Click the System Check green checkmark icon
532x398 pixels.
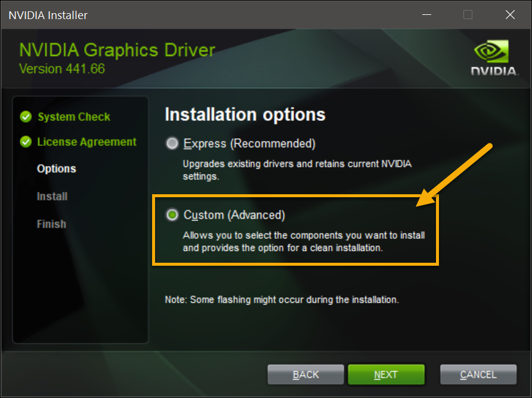tap(26, 117)
